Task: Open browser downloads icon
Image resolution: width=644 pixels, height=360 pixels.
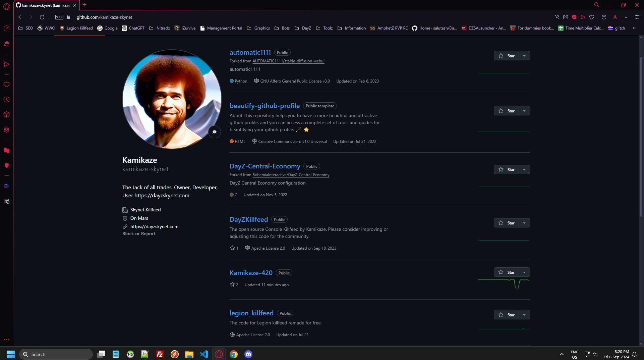Action: [x=626, y=17]
